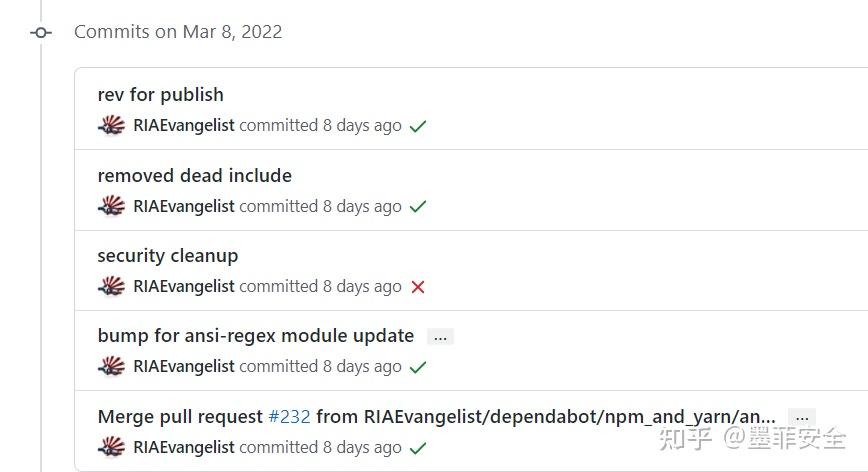Click green checkmark on ansi-regex bump commit
868x472 pixels.
pos(418,367)
